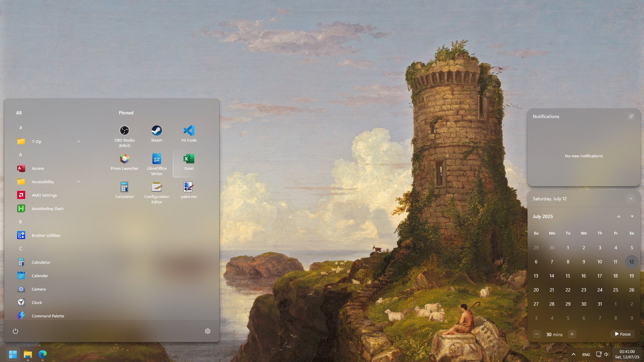
Task: Go to next month in calendar
Action: tap(632, 216)
